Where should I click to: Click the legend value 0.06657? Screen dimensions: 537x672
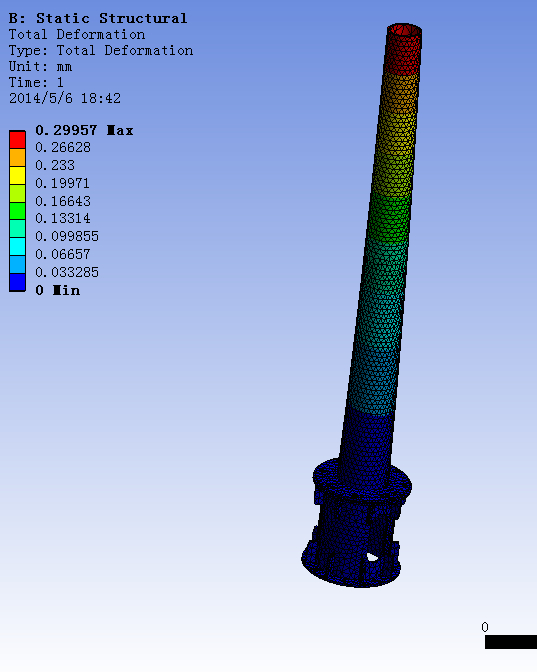click(63, 255)
